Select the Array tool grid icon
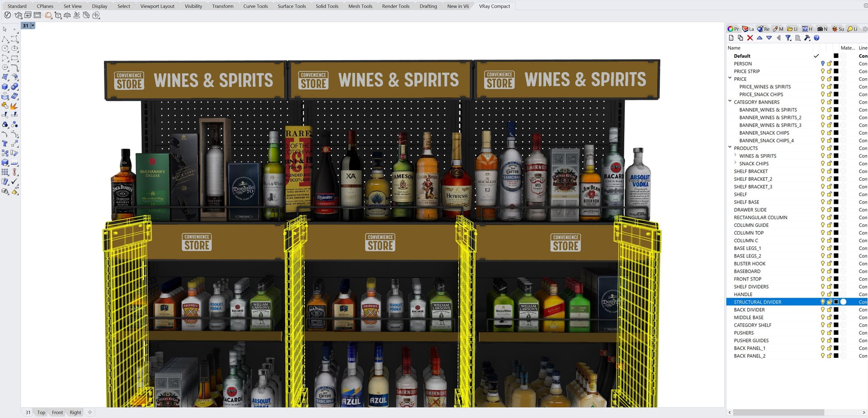 coord(5,172)
